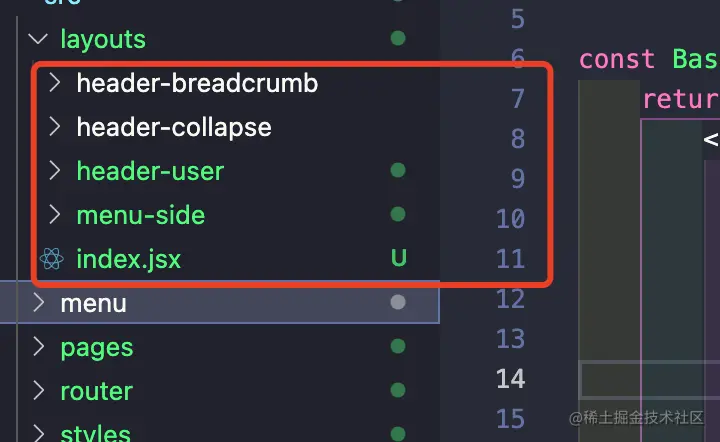Click the gray status dot beside menu
Viewport: 720px width, 442px height.
(398, 302)
